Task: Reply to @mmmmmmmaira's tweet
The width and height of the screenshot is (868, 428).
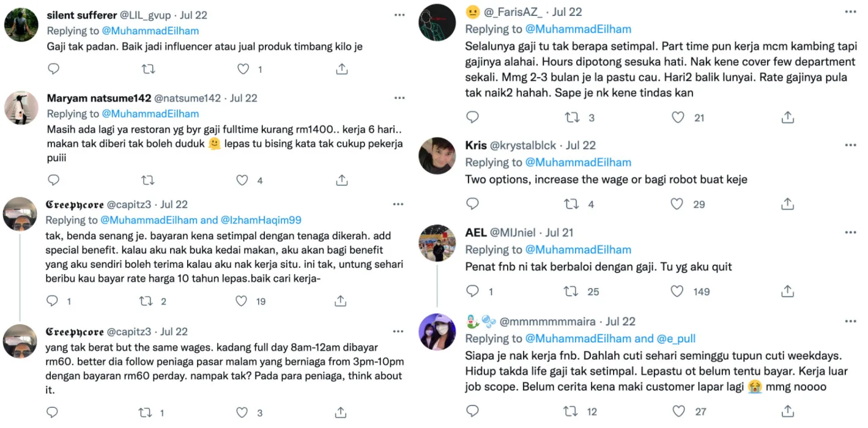Action: 472,411
